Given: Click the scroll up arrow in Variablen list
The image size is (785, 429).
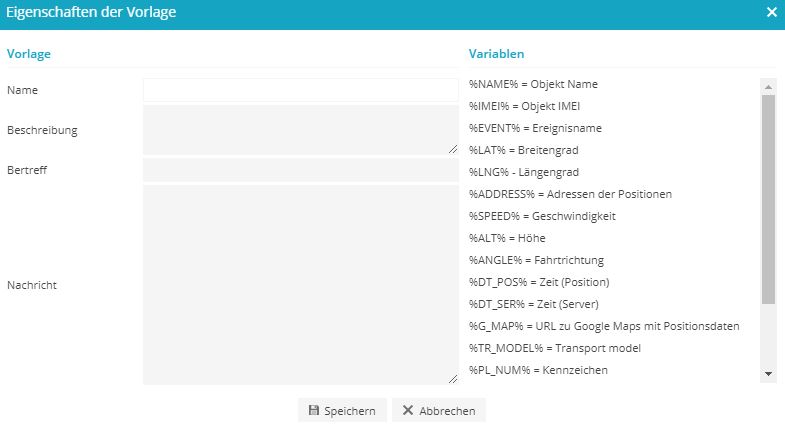Looking at the screenshot, I should coord(768,87).
